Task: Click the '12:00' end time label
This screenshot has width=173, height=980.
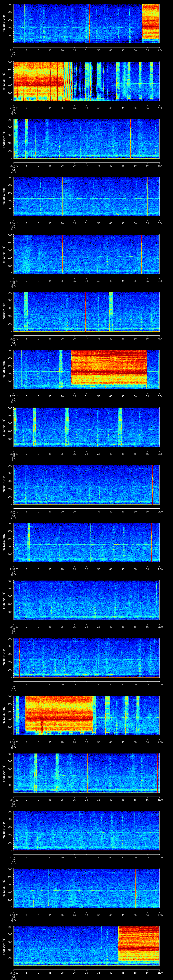Action: point(159,627)
